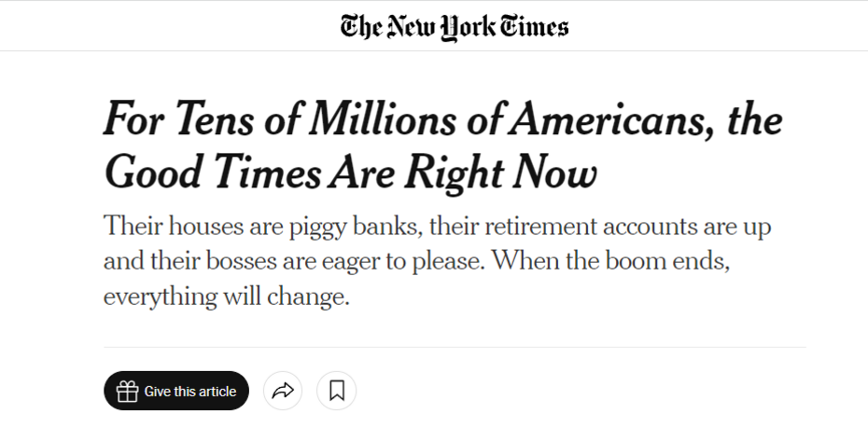The width and height of the screenshot is (868, 428).
Task: Save article with the bookmark icon
Action: [337, 392]
